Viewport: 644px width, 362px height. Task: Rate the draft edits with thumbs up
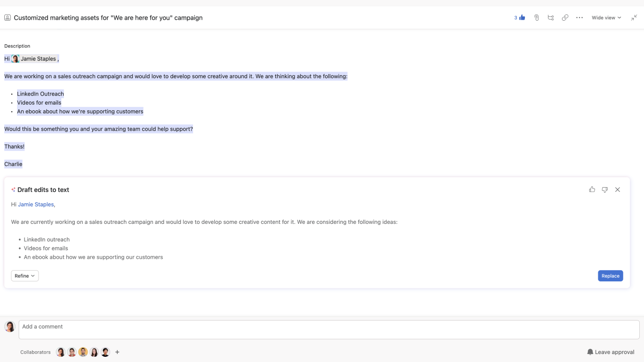(592, 189)
